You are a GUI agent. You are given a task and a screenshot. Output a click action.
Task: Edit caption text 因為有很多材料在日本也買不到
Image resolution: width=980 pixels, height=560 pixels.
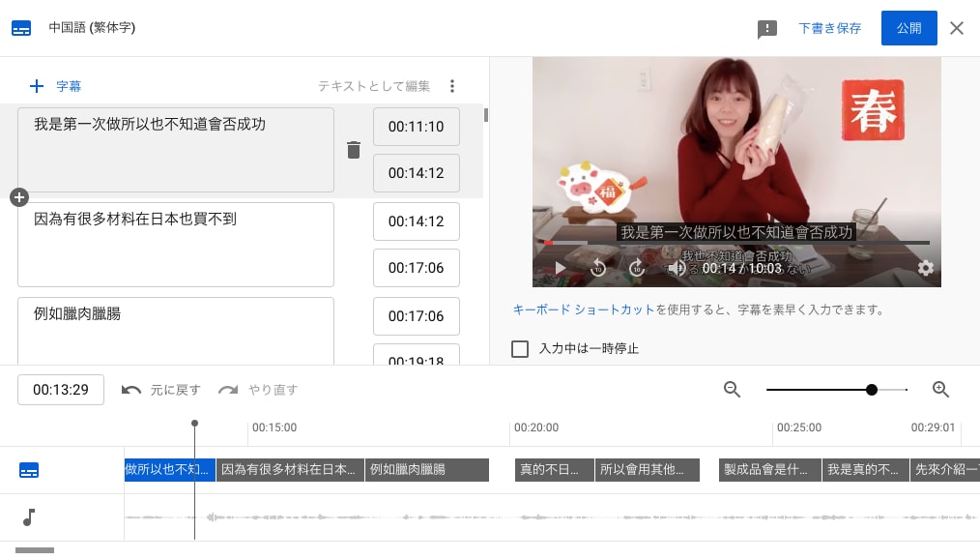(x=176, y=244)
